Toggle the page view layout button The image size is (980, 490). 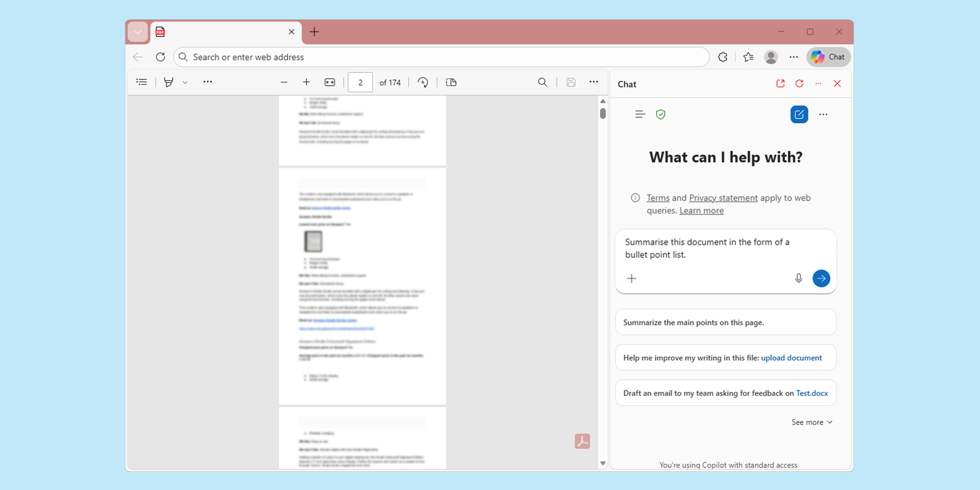point(451,82)
